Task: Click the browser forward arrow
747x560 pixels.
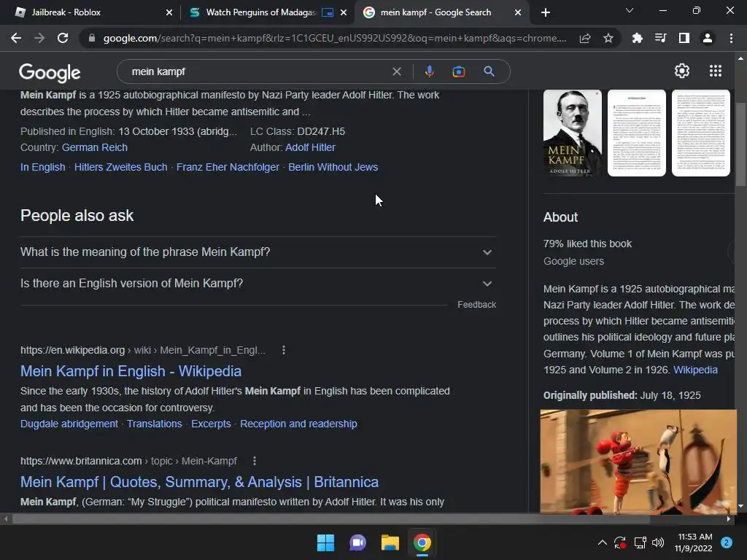Action: (x=39, y=38)
